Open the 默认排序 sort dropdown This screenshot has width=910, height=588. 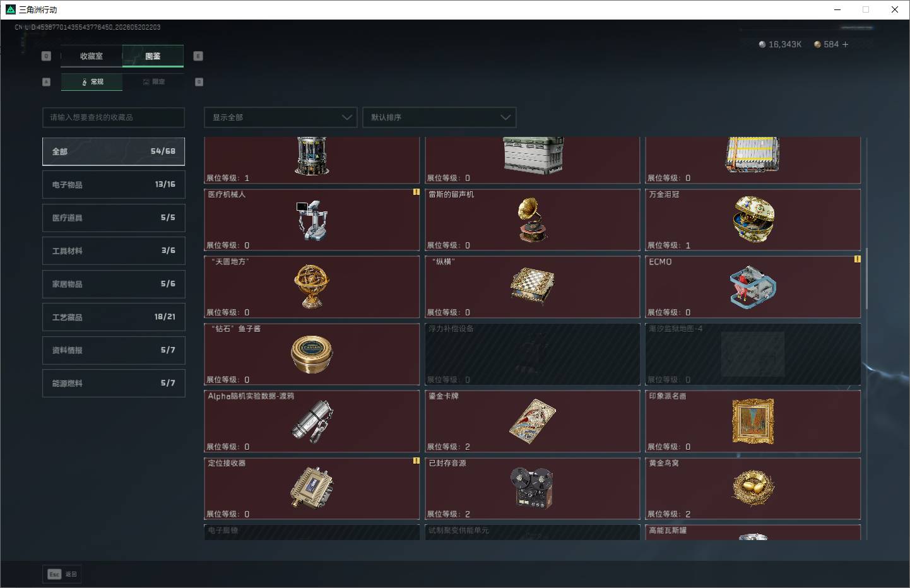click(x=439, y=117)
